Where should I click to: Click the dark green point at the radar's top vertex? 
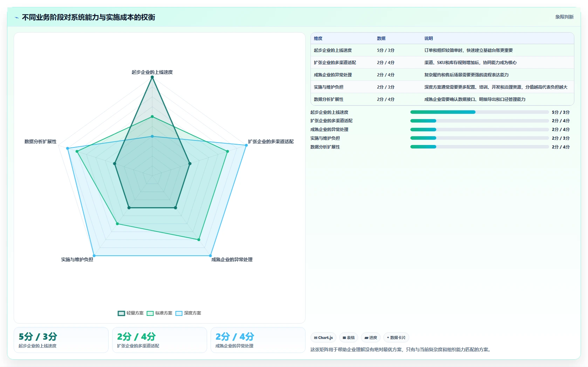click(152, 77)
